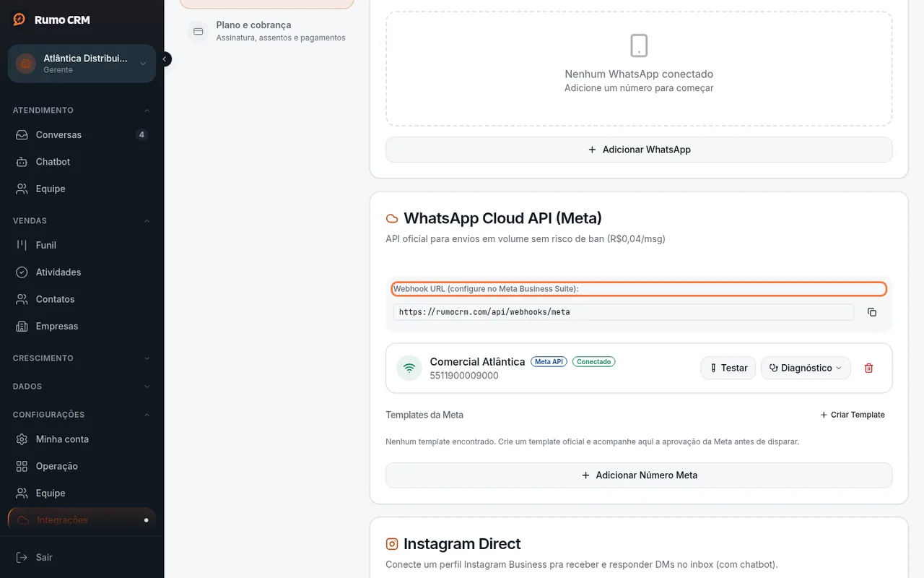Viewport: 924px width, 578px height.
Task: Click the webhook URL field
Action: (x=624, y=312)
